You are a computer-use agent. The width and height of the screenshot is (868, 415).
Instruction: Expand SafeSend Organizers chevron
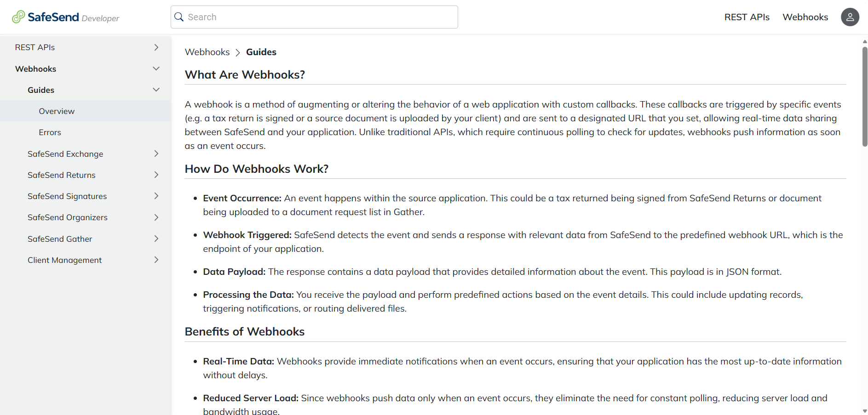tap(156, 217)
